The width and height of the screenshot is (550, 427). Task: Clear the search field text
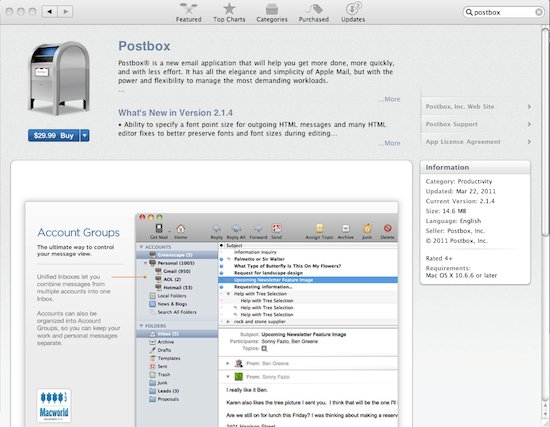pos(539,12)
